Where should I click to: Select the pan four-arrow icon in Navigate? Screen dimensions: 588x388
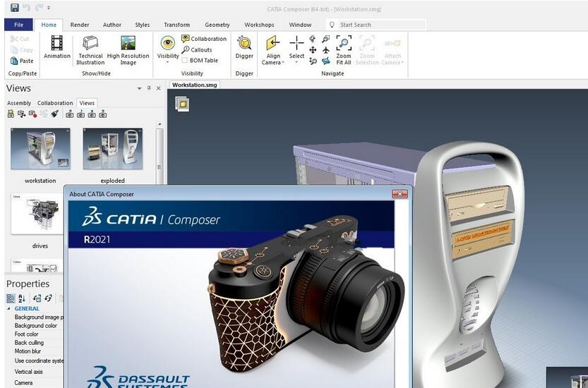pos(313,50)
